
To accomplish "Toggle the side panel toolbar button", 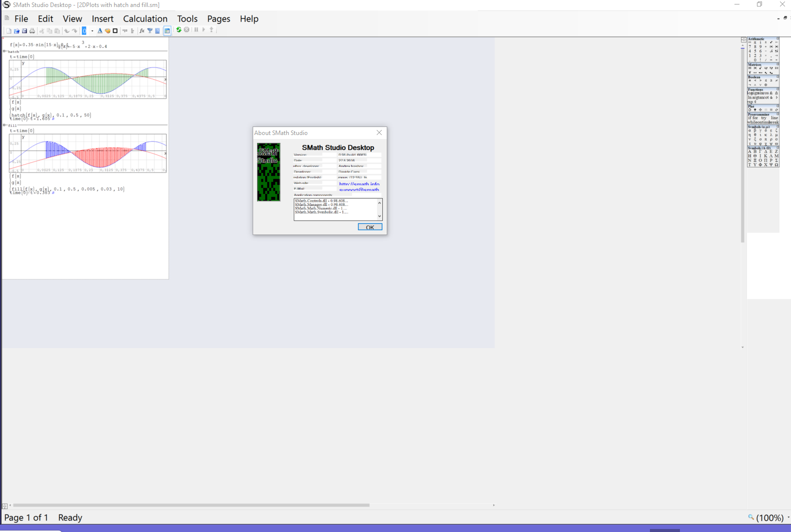I will [x=167, y=31].
